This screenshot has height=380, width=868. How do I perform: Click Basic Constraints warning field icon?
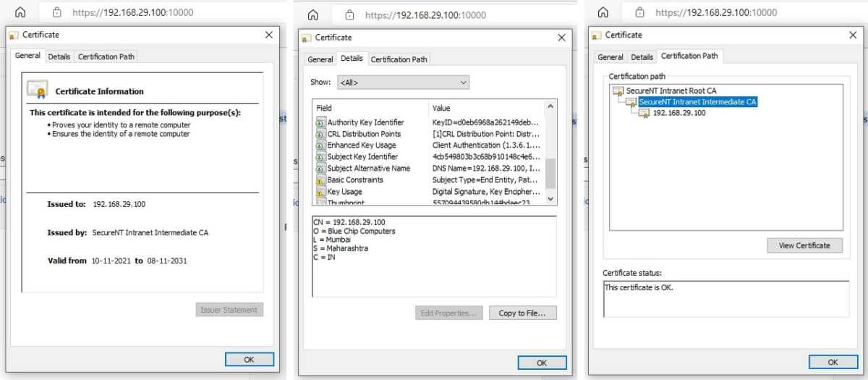320,180
